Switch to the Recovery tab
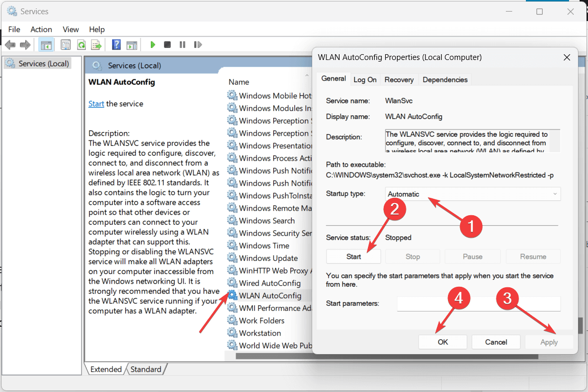The height and width of the screenshot is (392, 588). pyautogui.click(x=399, y=80)
